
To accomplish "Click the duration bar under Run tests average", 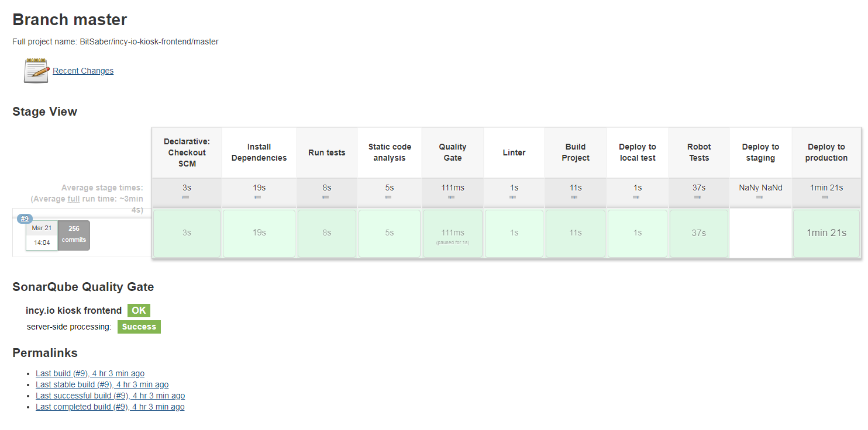I will [326, 197].
